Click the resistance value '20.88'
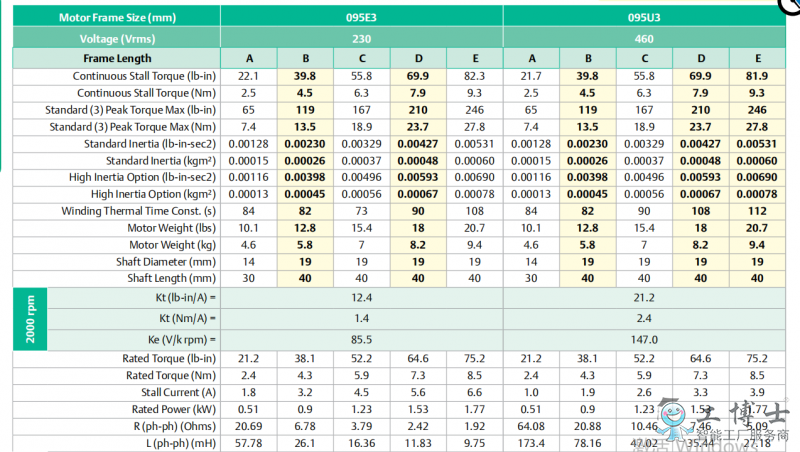Viewport: 800px width, 452px height. click(x=588, y=426)
